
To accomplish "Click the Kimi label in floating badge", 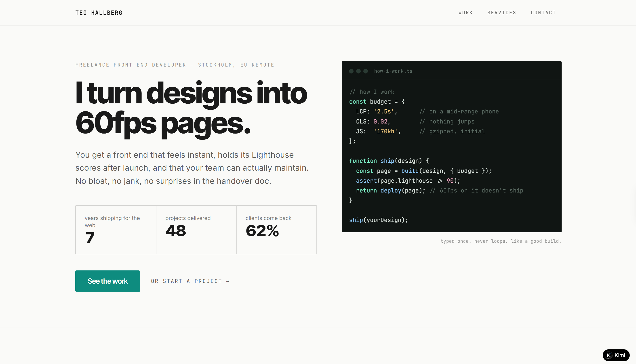I will [x=619, y=355].
